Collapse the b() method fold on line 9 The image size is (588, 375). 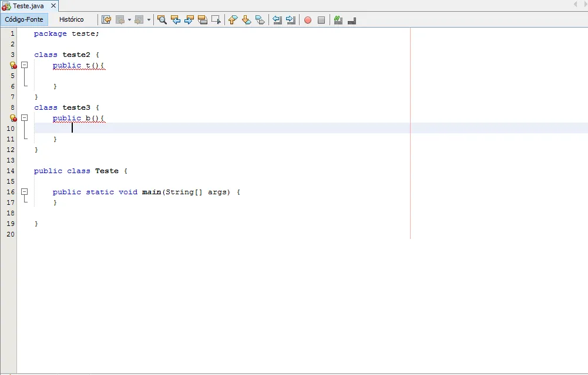[25, 118]
